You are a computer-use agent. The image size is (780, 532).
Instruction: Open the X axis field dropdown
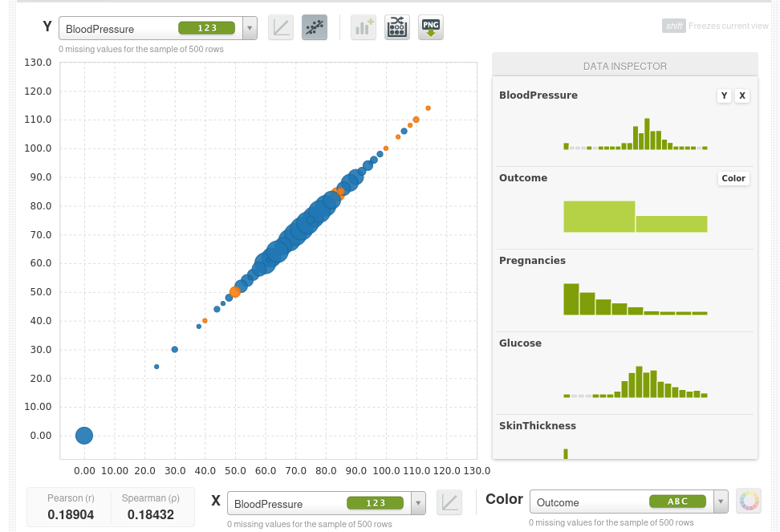pyautogui.click(x=418, y=504)
